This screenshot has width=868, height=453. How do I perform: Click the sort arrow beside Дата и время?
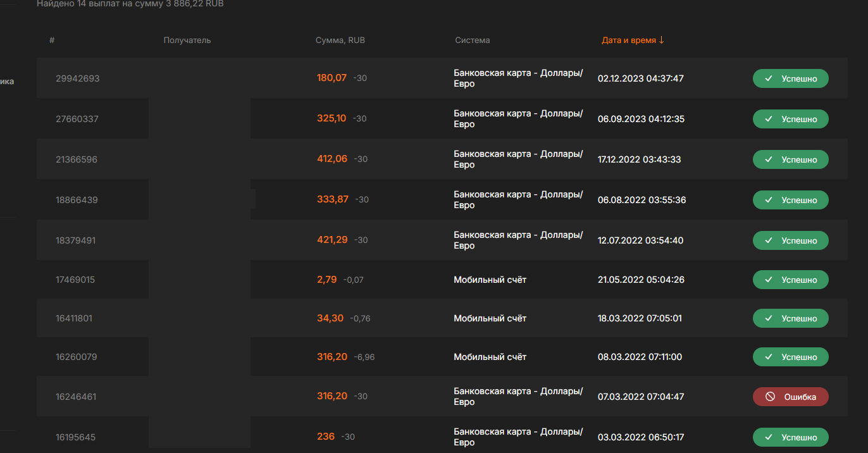point(662,40)
